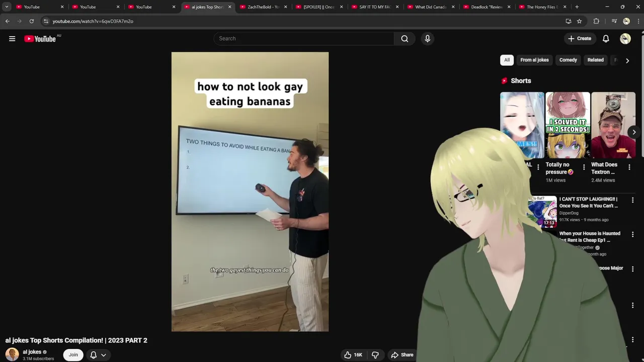644x362 pixels.
Task: Select the Comedy filter chip
Action: (568, 60)
